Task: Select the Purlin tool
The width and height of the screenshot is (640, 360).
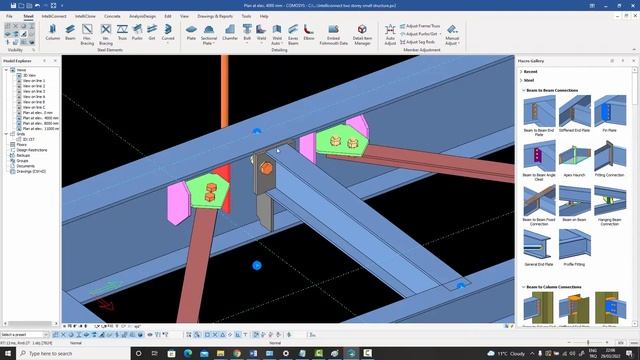Action: 137,33
